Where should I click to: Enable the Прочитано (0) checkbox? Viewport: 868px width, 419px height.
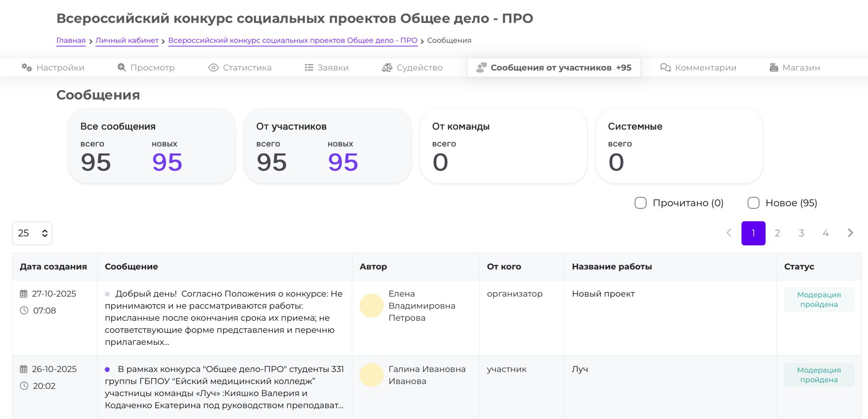click(x=641, y=203)
